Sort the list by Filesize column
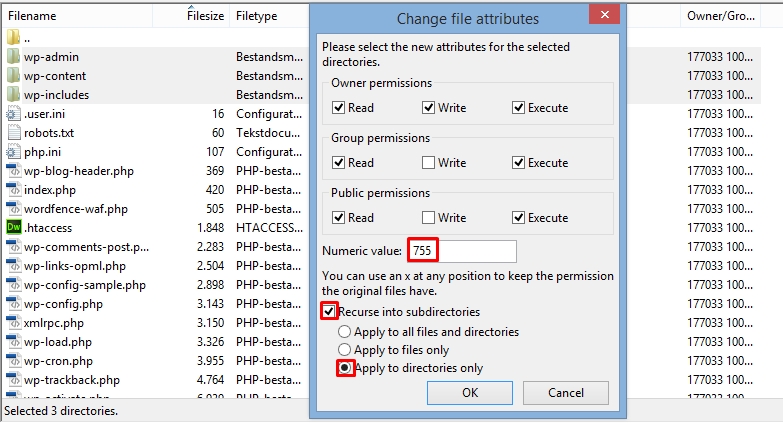Screen dimensions: 783x423 (x=205, y=15)
